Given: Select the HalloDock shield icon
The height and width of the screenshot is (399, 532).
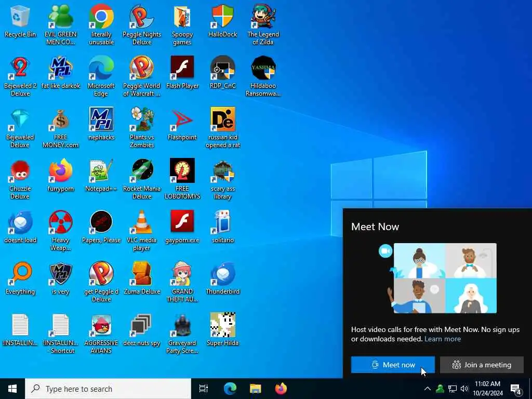Looking at the screenshot, I should [x=222, y=21].
